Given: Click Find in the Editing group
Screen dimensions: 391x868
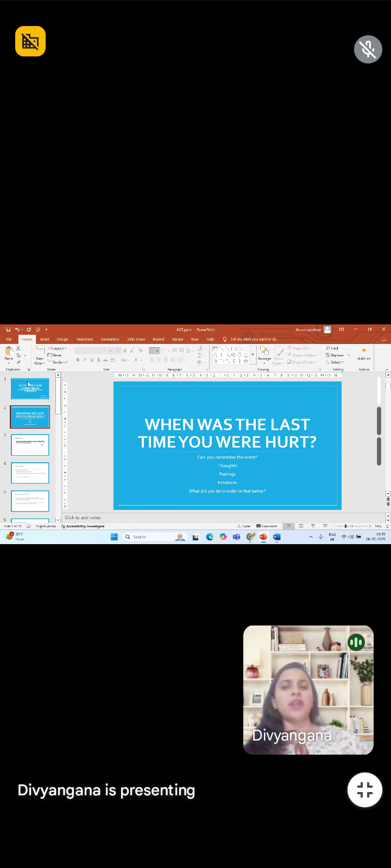Looking at the screenshot, I should click(x=332, y=348).
